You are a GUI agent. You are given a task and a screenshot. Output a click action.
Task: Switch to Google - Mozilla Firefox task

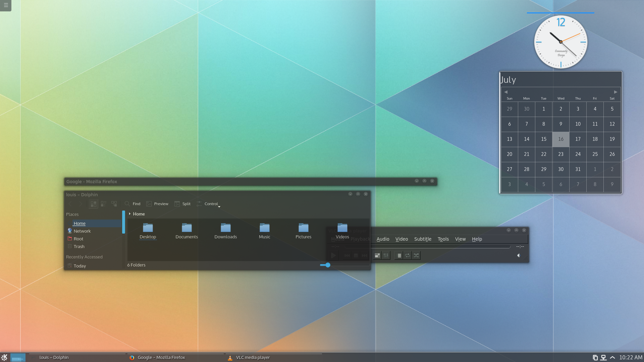click(175, 358)
